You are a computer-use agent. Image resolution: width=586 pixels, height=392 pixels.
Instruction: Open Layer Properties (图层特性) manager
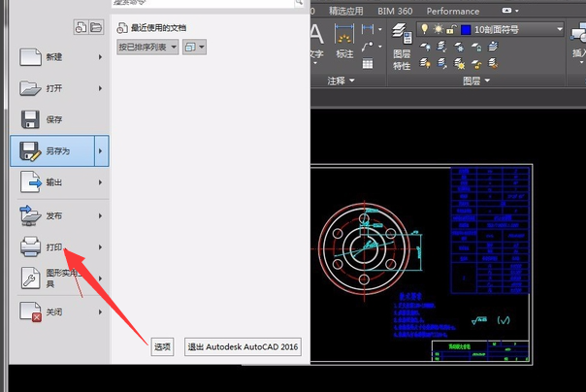click(x=402, y=47)
